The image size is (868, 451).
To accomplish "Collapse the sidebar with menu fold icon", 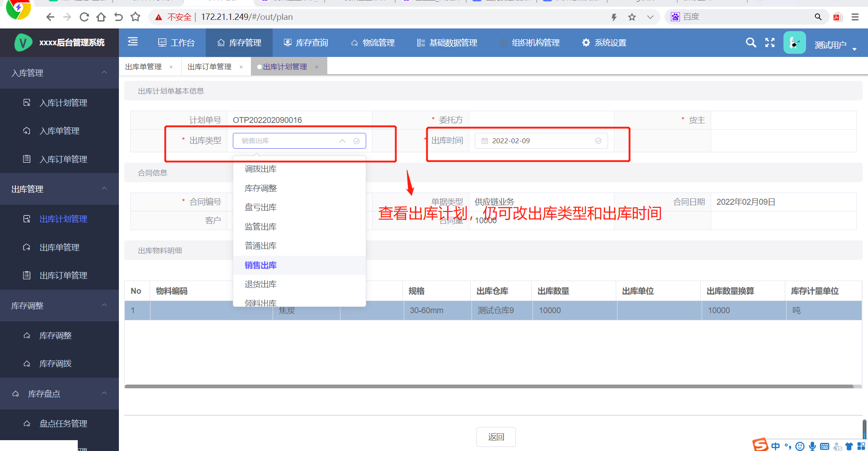I will click(132, 42).
